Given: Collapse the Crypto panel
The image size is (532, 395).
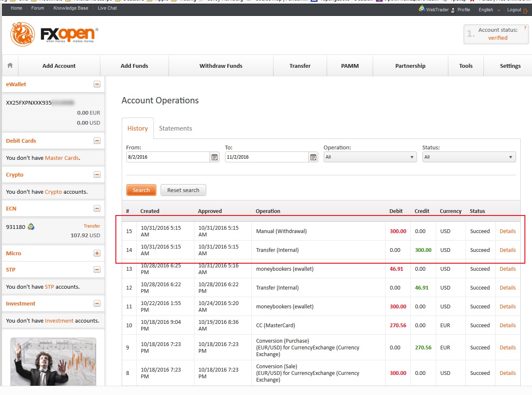Looking at the screenshot, I should tap(97, 174).
